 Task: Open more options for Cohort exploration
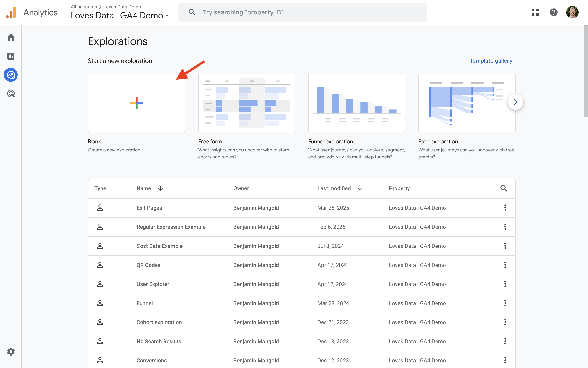505,322
